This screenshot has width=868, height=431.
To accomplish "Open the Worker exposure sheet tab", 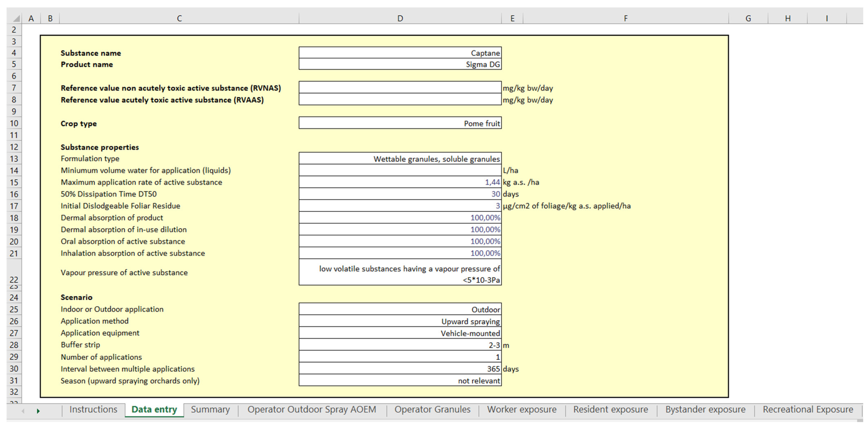I will tap(522, 409).
